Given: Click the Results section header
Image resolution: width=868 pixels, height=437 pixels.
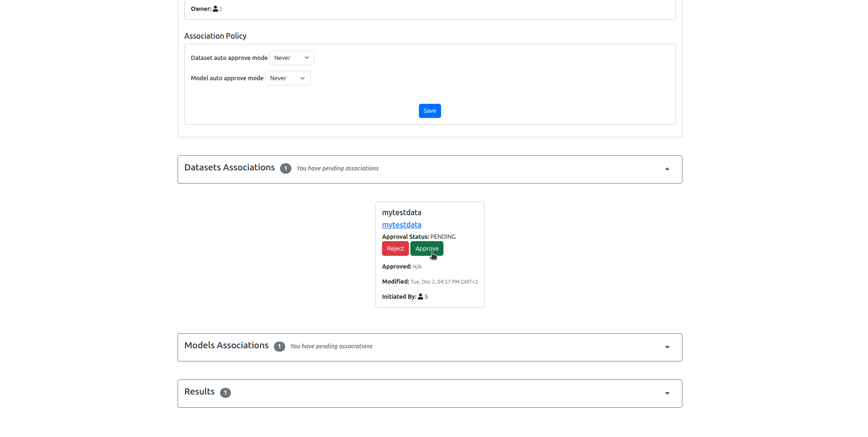Looking at the screenshot, I should coord(199,392).
